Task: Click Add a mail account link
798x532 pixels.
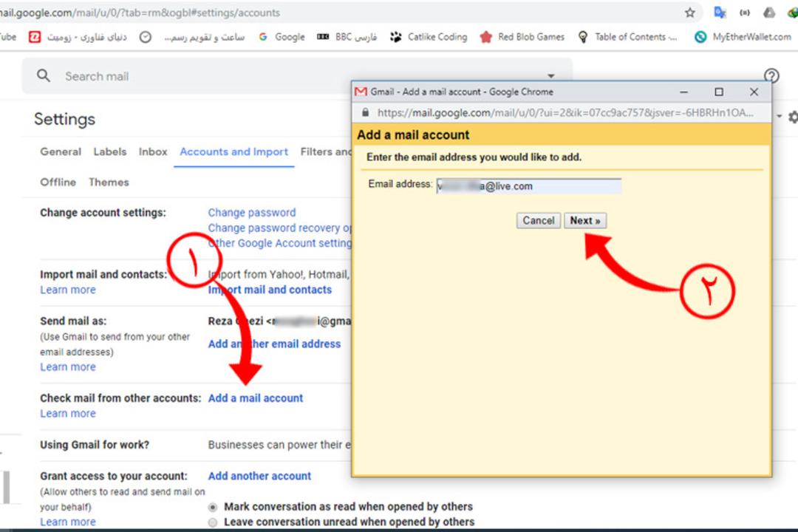Action: pyautogui.click(x=256, y=398)
